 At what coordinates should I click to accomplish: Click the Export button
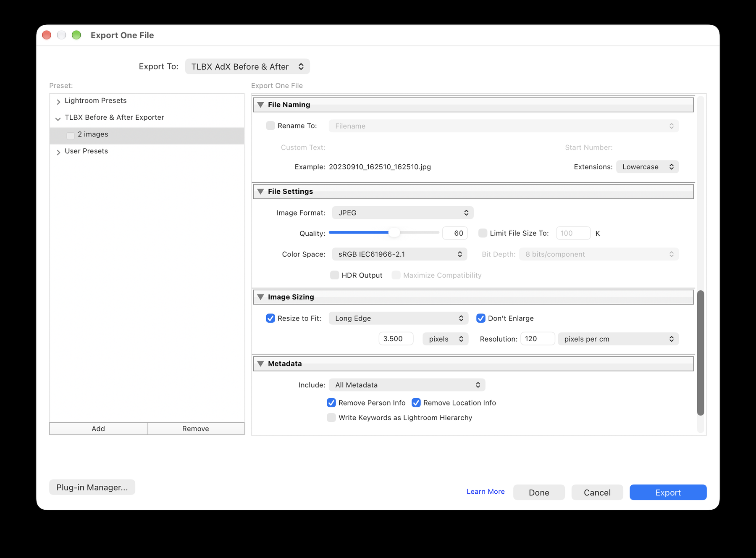[x=668, y=492]
